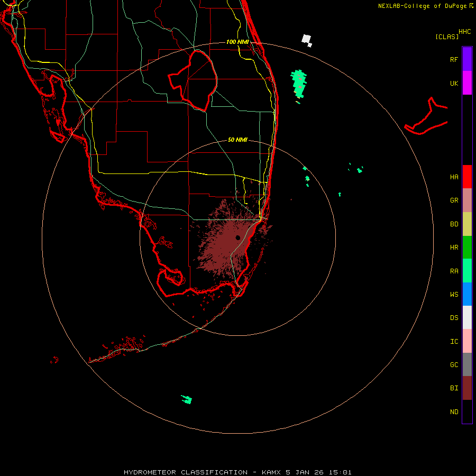Click the GC legend label
This screenshot has width=476, height=476.
click(x=454, y=365)
